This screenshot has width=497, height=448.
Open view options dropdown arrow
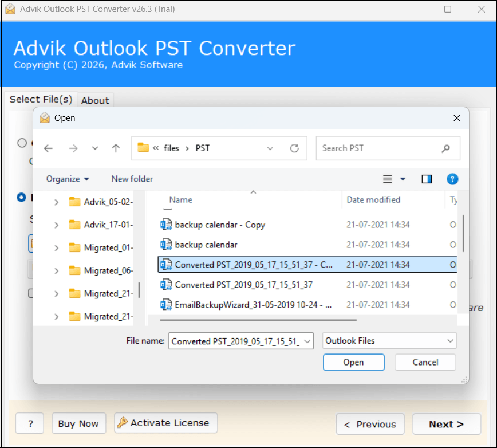click(403, 179)
